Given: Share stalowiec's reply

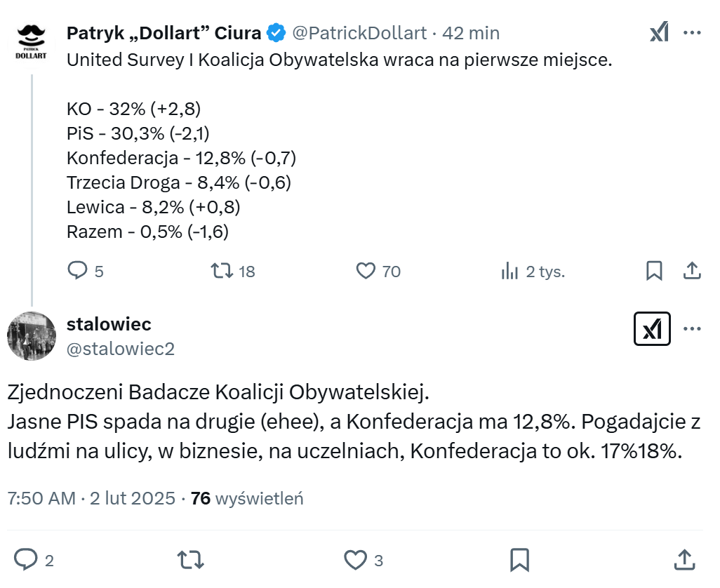Looking at the screenshot, I should click(684, 560).
